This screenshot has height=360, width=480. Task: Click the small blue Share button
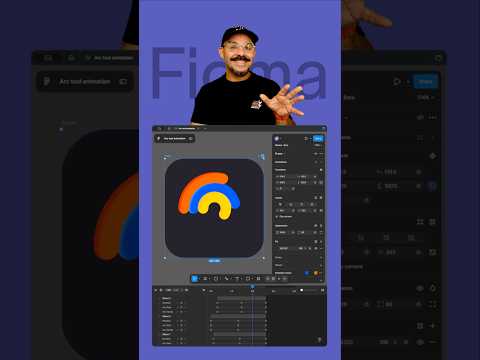point(318,138)
